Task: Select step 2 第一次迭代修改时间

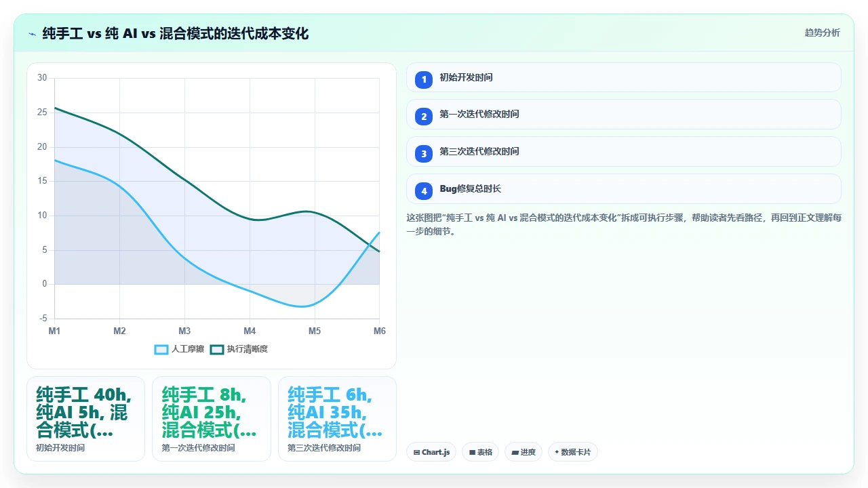Action: [x=623, y=115]
